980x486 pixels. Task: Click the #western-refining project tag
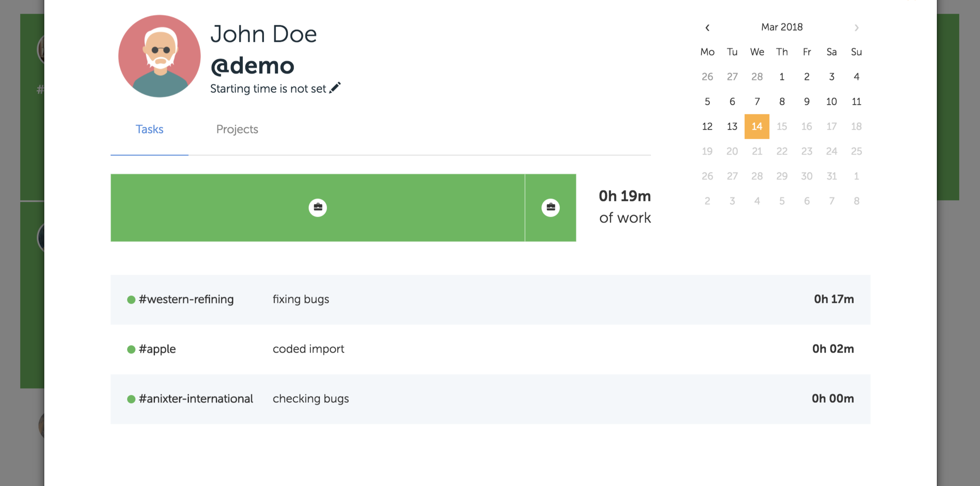[186, 299]
